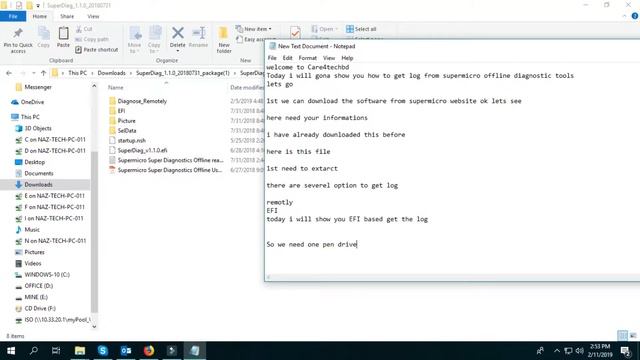The height and width of the screenshot is (360, 640).
Task: Click SuperDiag_1.1.0_20180731_package(1) breadcrumb
Action: [183, 73]
